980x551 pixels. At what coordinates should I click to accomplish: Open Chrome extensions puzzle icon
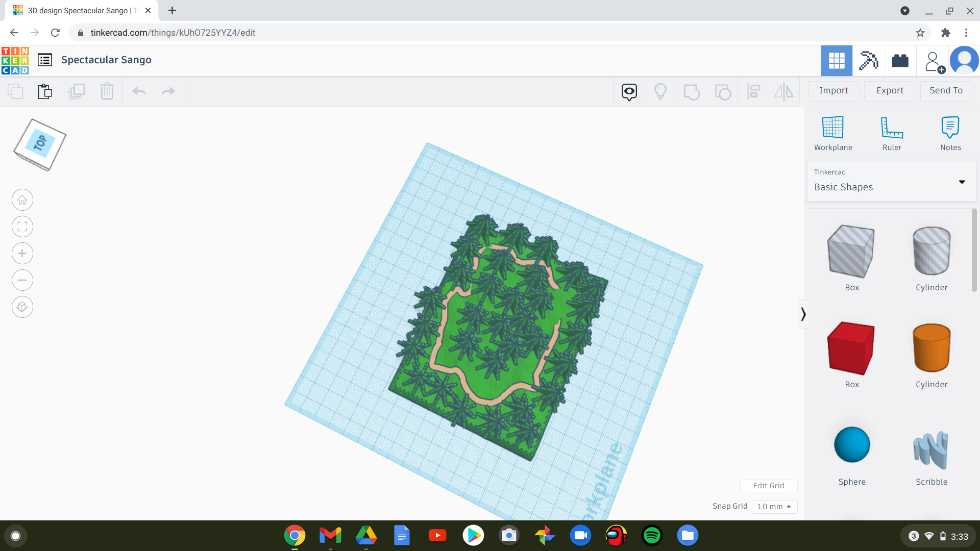click(946, 33)
